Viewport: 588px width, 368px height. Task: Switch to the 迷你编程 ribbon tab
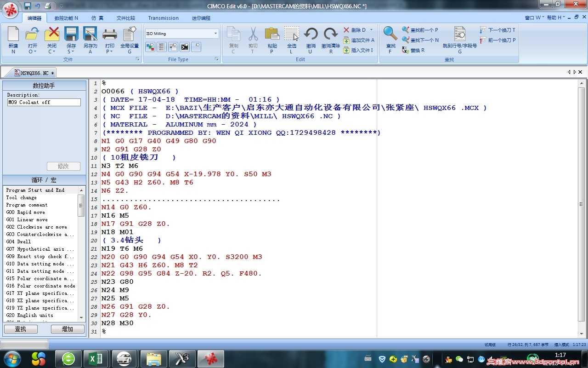pos(201,18)
